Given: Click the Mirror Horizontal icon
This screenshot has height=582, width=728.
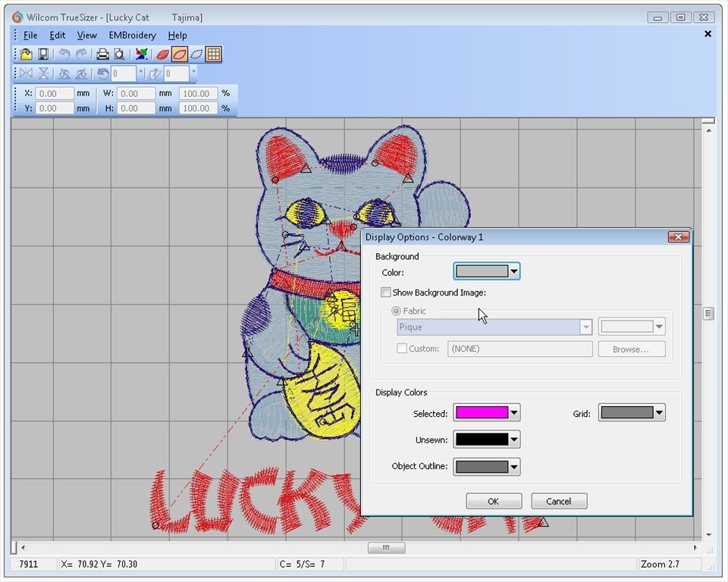Looking at the screenshot, I should click(x=27, y=74).
